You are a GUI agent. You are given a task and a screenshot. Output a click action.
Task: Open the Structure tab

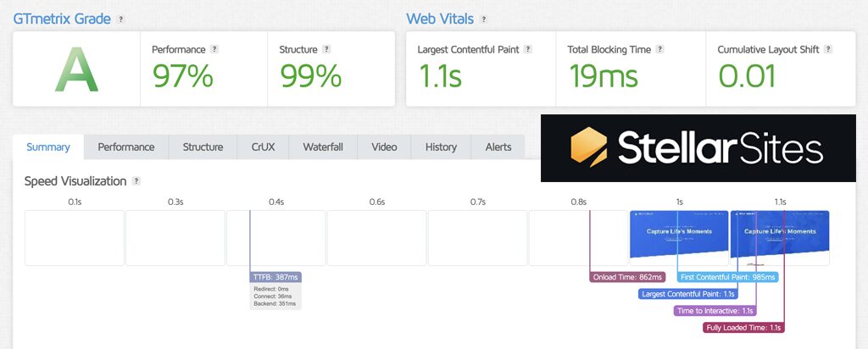203,147
